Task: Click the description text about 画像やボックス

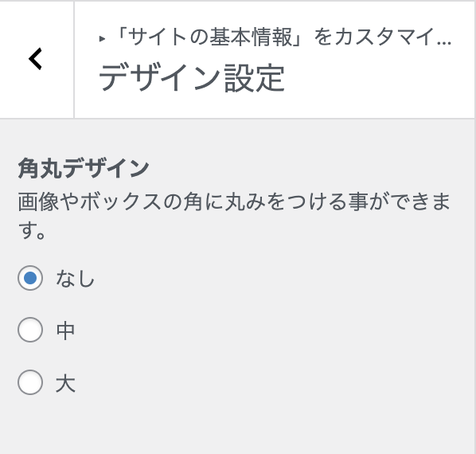Action: pos(234,216)
